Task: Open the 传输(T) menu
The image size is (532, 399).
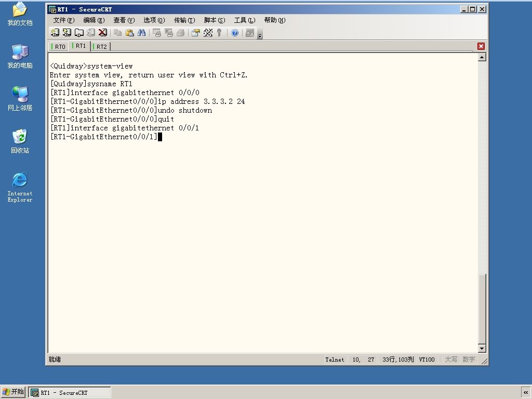Action: [184, 20]
